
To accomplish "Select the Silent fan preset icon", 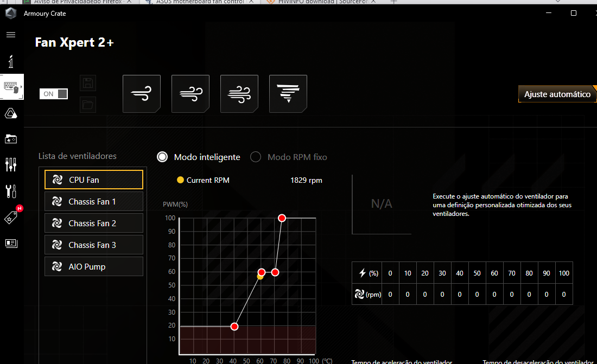I will click(x=142, y=94).
